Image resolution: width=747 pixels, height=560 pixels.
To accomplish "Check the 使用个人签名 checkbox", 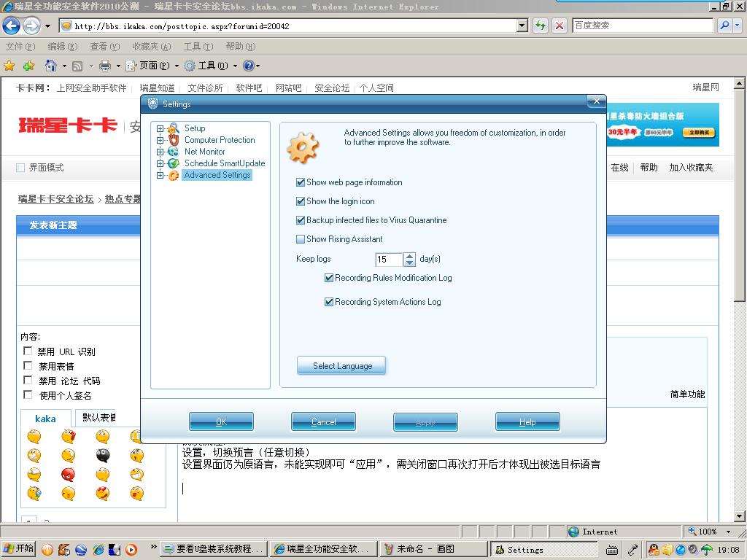I will pos(28,394).
